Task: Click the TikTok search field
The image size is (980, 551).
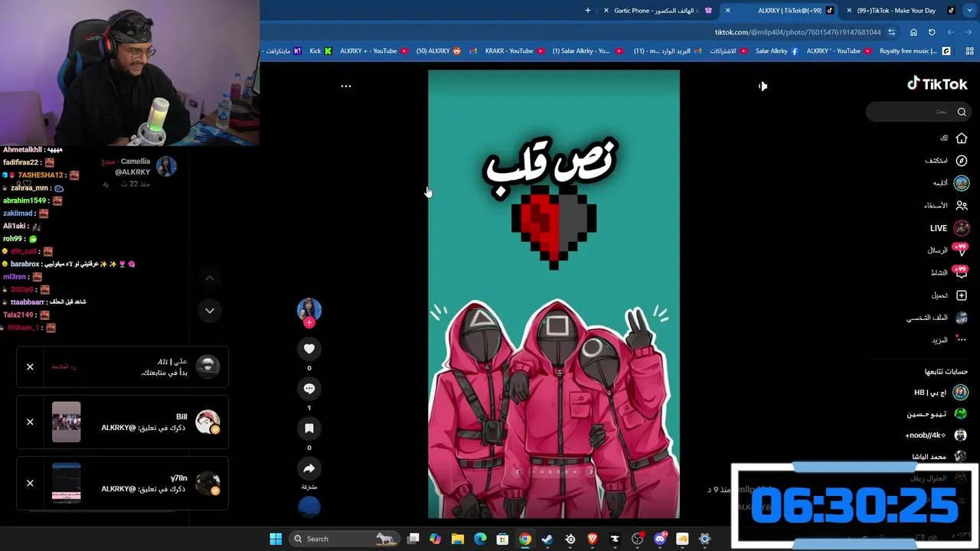Action: [919, 112]
